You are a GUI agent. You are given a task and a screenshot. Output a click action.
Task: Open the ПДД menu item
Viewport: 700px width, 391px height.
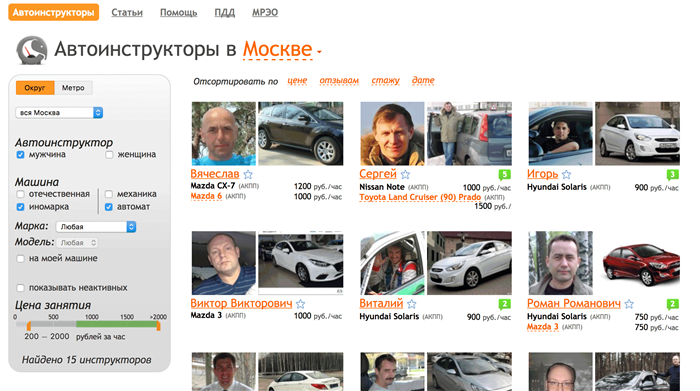click(x=225, y=12)
